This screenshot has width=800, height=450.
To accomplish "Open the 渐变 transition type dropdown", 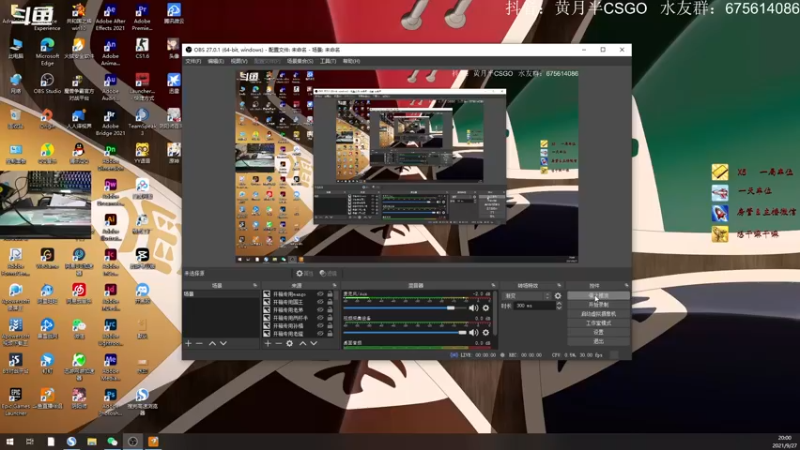I will tap(527, 295).
